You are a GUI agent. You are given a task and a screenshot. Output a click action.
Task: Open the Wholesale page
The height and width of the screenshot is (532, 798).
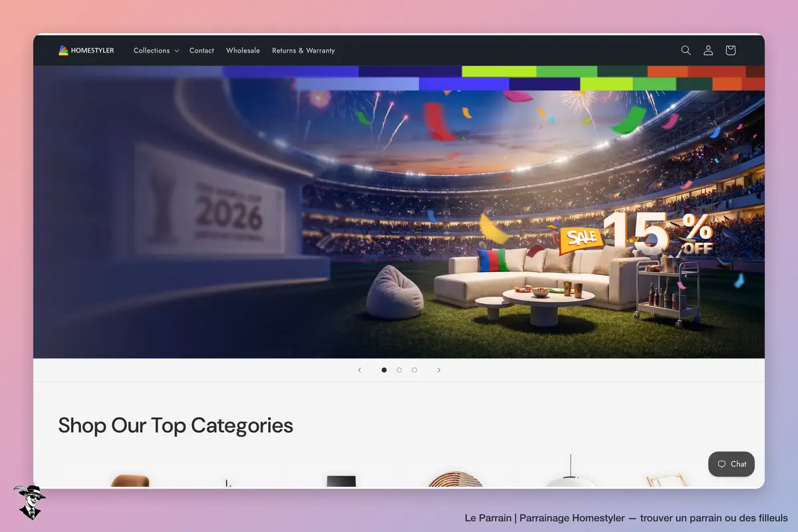click(x=243, y=51)
